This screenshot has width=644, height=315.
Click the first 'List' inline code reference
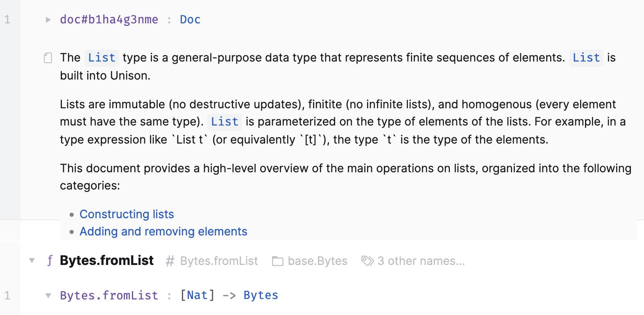101,58
